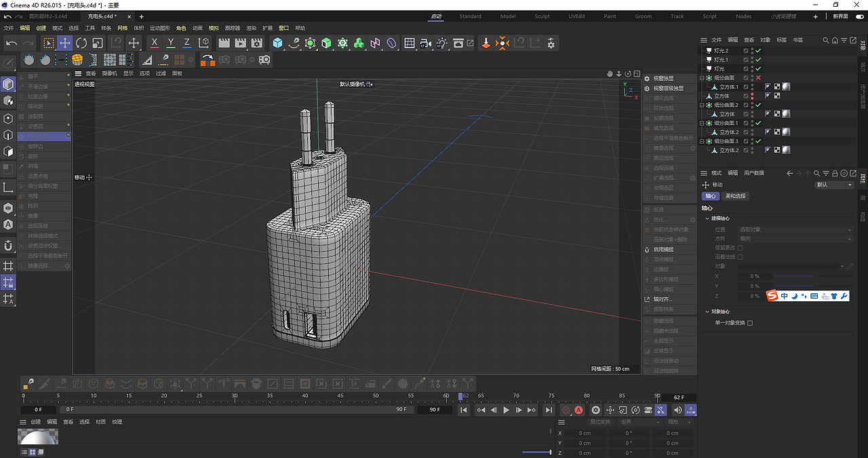This screenshot has width=868, height=458.
Task: Click the Record Active Objects button
Action: (566, 410)
